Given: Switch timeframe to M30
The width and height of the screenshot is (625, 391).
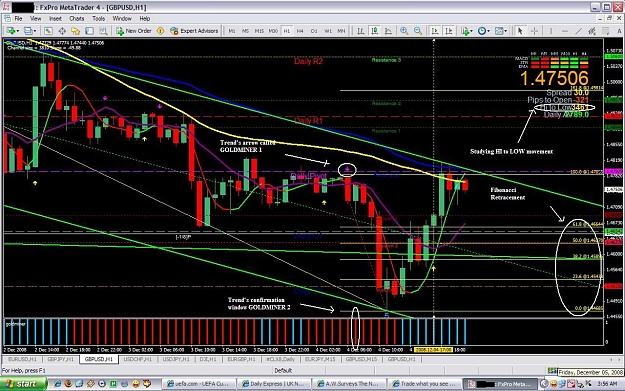Looking at the screenshot, I should pos(273,31).
